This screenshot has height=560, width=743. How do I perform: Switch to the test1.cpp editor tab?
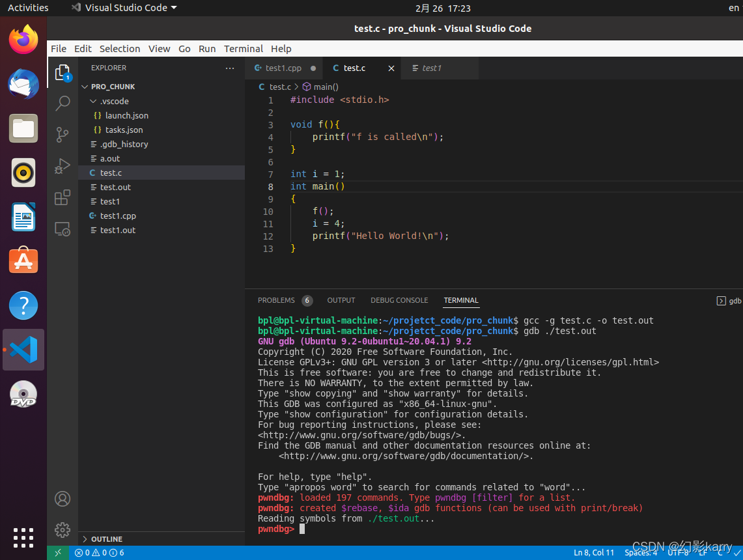(283, 68)
